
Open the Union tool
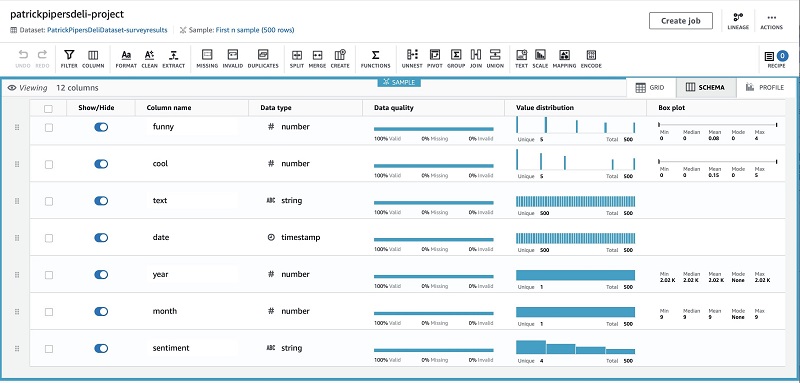click(495, 58)
